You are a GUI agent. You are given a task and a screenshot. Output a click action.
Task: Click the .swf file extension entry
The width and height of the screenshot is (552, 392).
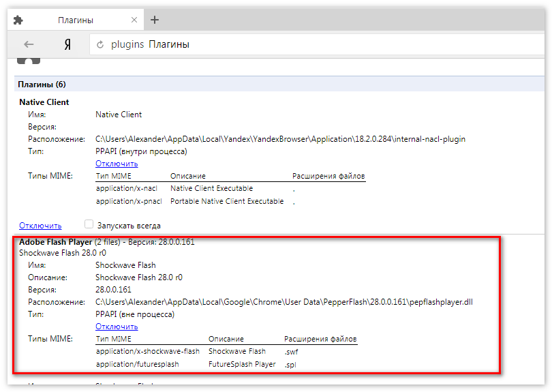click(x=291, y=352)
